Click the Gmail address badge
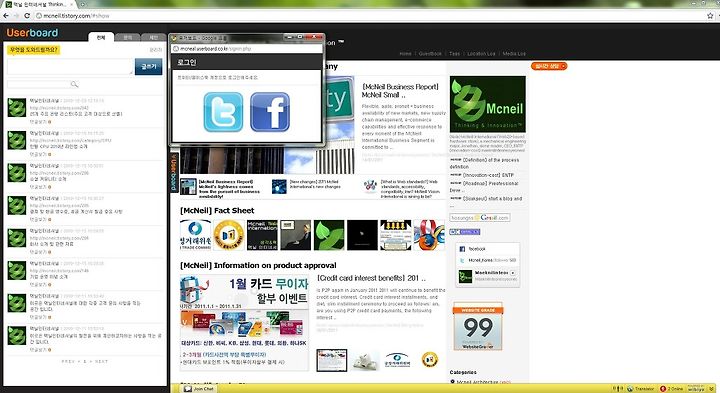The image size is (720, 393). [x=480, y=218]
